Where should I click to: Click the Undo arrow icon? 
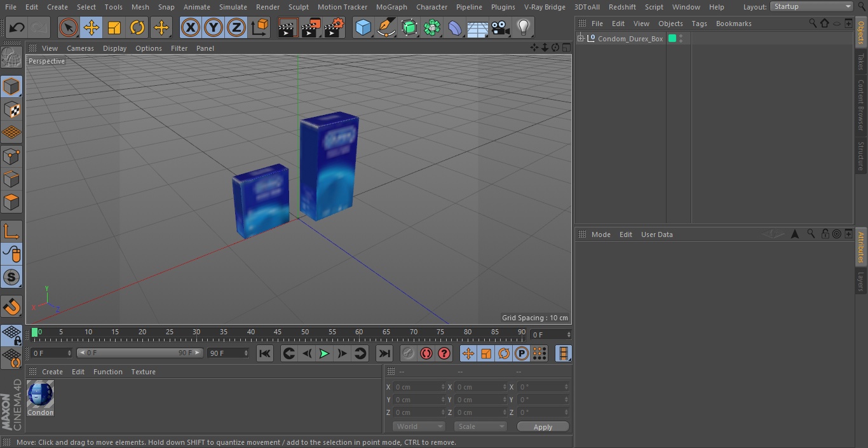pos(17,27)
